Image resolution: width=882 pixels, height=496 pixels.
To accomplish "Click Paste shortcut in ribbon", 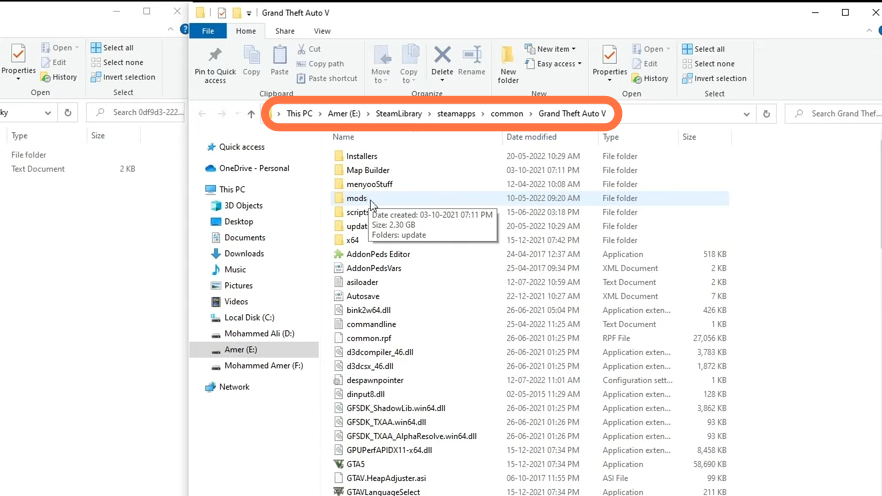I will [327, 78].
